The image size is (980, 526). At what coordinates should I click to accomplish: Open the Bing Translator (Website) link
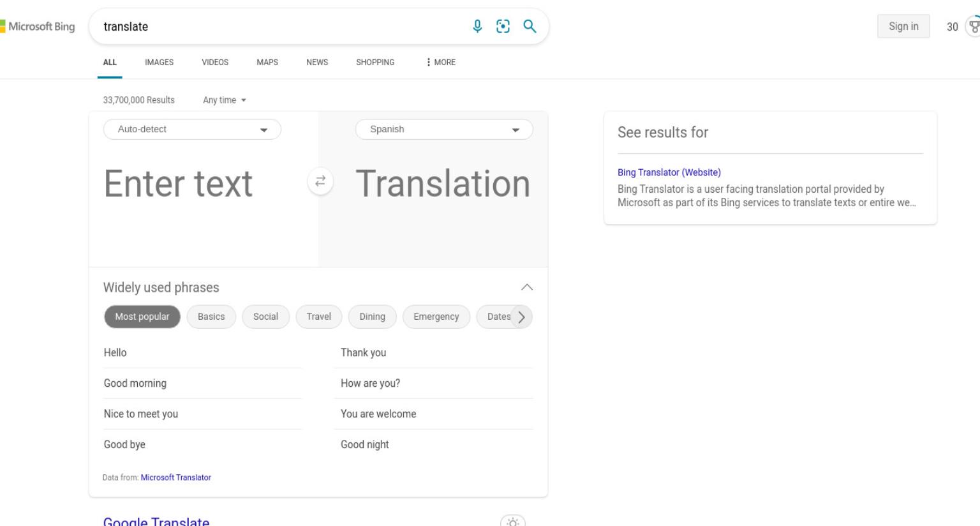click(669, 172)
